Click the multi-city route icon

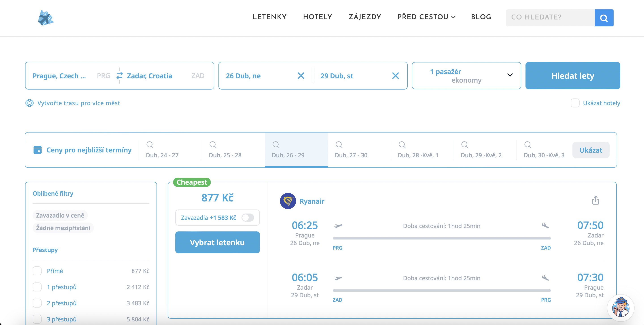(30, 103)
